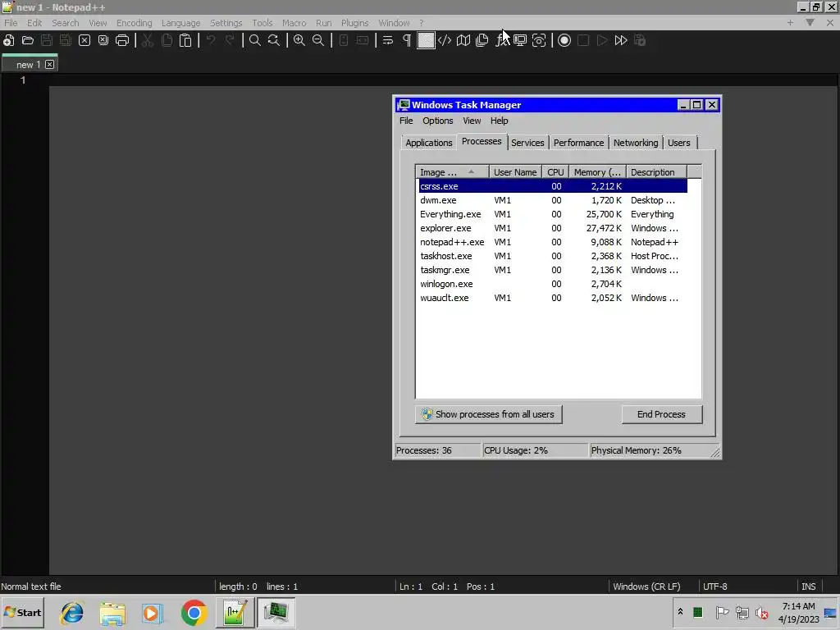
Task: Click the macro Playback triangle icon
Action: click(602, 40)
